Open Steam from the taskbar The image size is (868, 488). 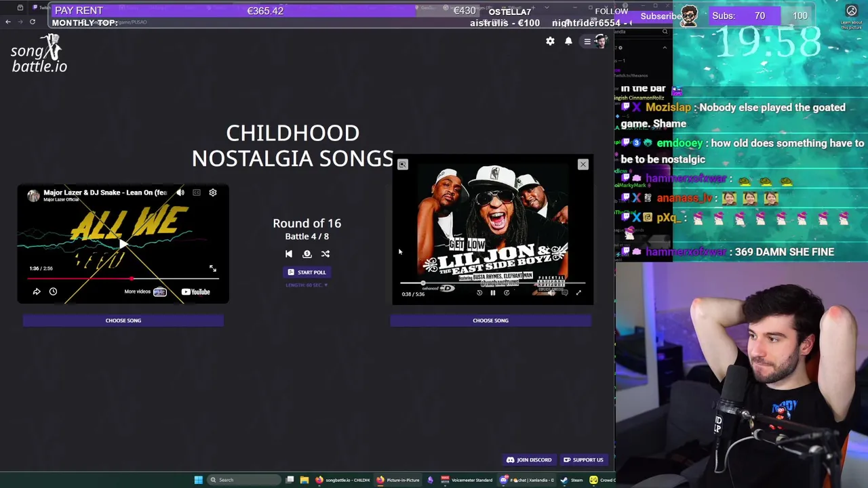point(572,480)
